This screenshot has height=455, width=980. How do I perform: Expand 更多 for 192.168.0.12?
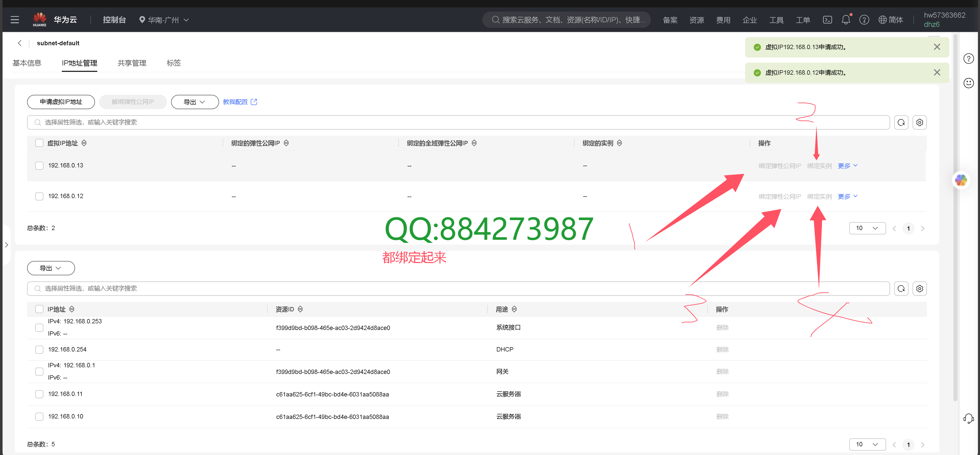pyautogui.click(x=847, y=196)
